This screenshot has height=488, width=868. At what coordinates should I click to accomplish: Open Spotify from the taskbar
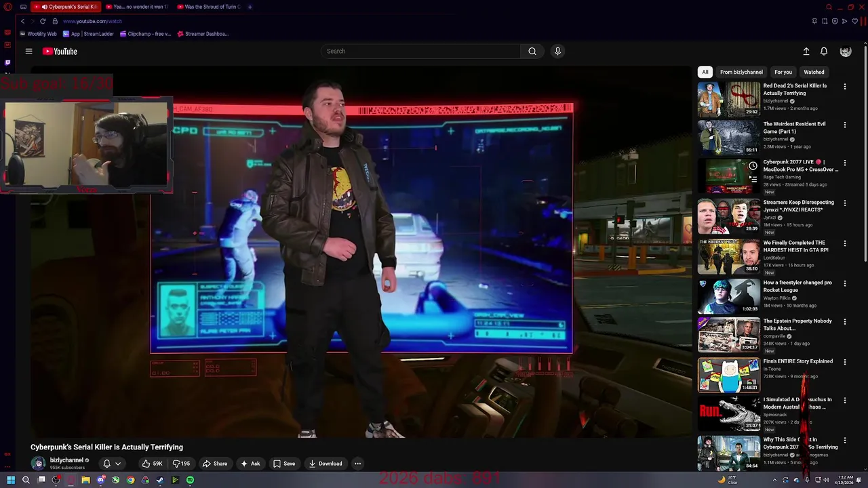pos(190,480)
